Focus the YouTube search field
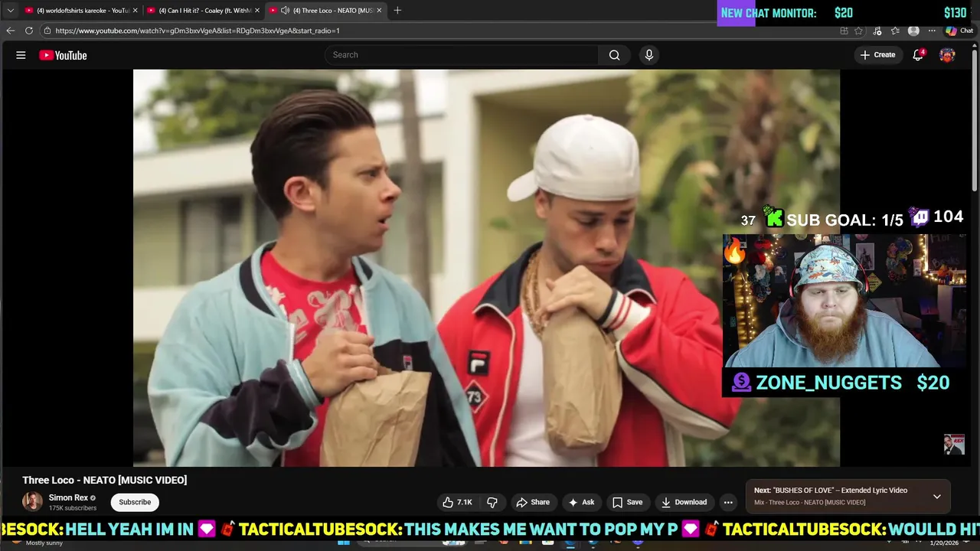The width and height of the screenshot is (980, 551). 462,55
